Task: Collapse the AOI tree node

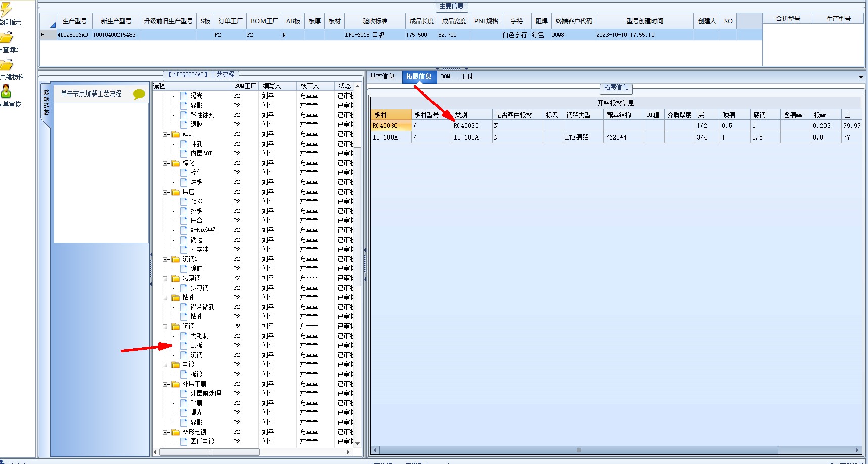Action: [x=165, y=134]
